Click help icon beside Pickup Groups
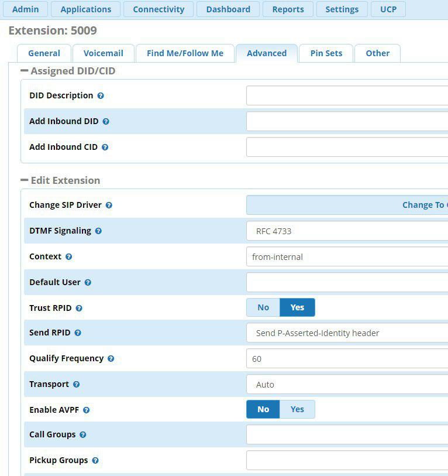Screen dimensions: 448x476 pos(95,460)
